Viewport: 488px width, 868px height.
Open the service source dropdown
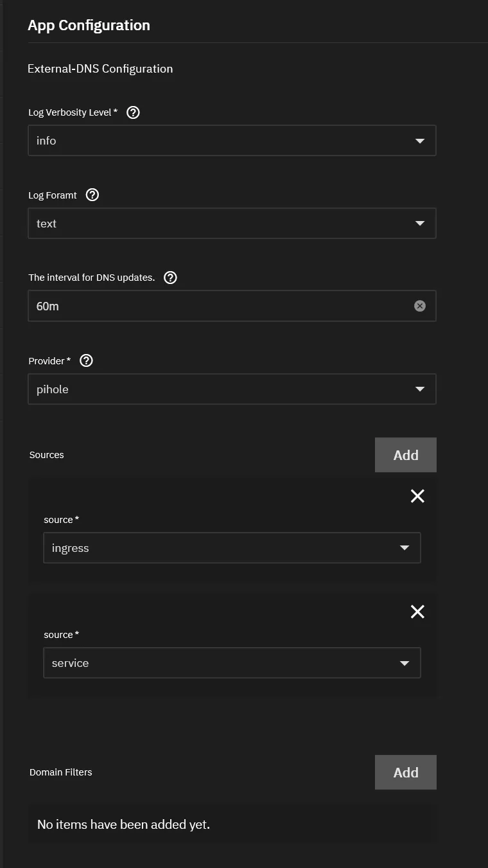click(232, 662)
